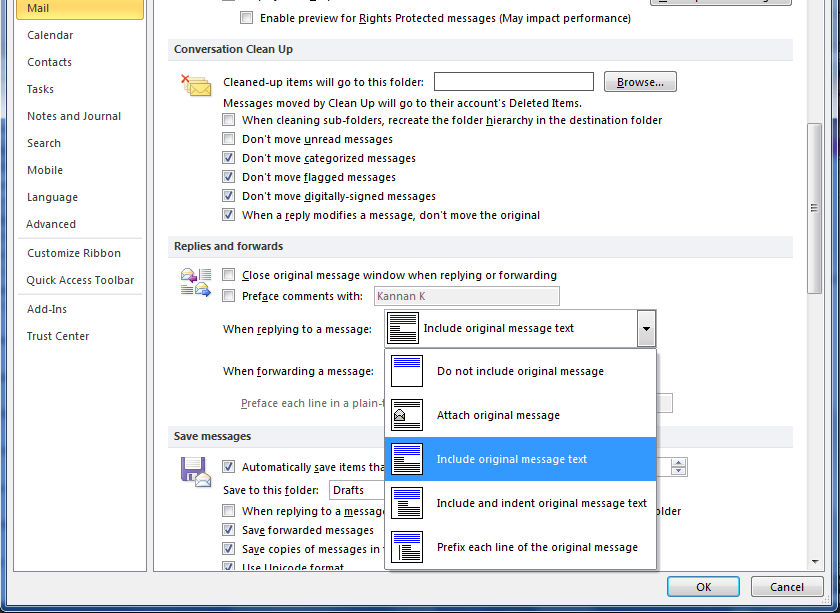This screenshot has height=613, width=840.
Task: Select the 'Prefix each line of the original message' icon
Action: pos(407,547)
